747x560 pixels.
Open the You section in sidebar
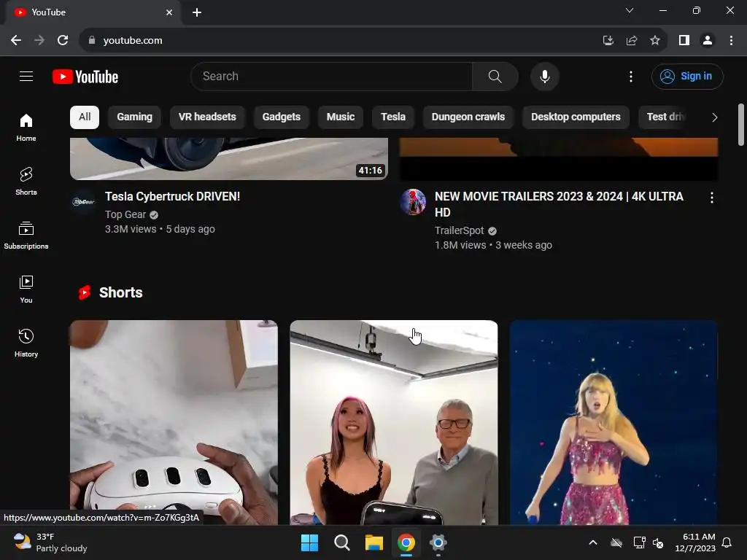click(x=26, y=289)
